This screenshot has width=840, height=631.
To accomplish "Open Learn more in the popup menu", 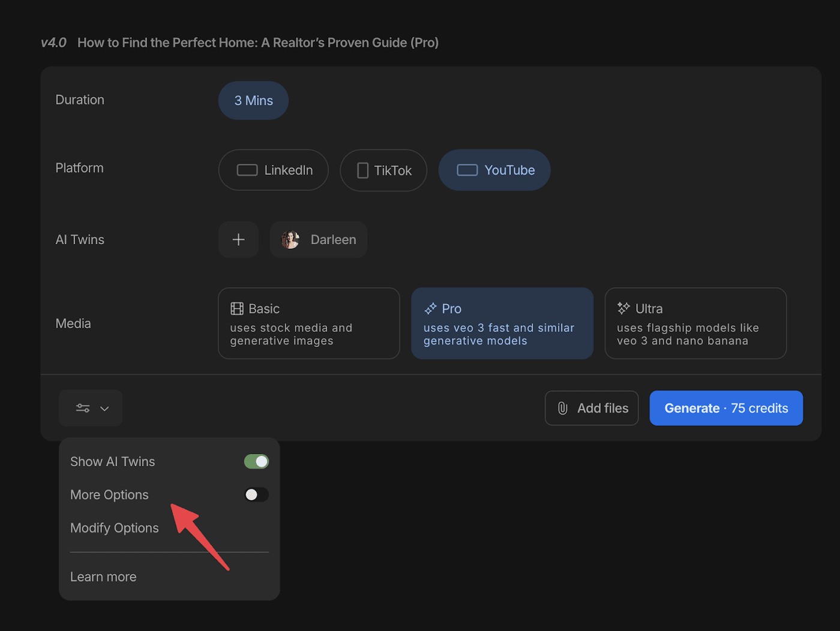I will (x=103, y=577).
